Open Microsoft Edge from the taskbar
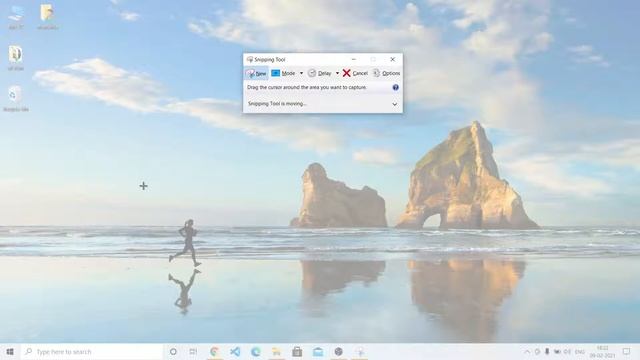This screenshot has height=360, width=640. (256, 351)
